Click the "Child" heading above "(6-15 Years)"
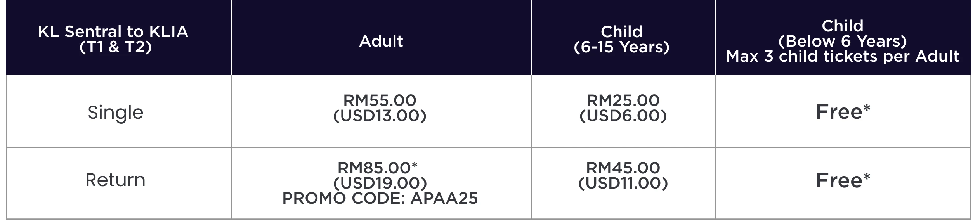 pyautogui.click(x=621, y=32)
